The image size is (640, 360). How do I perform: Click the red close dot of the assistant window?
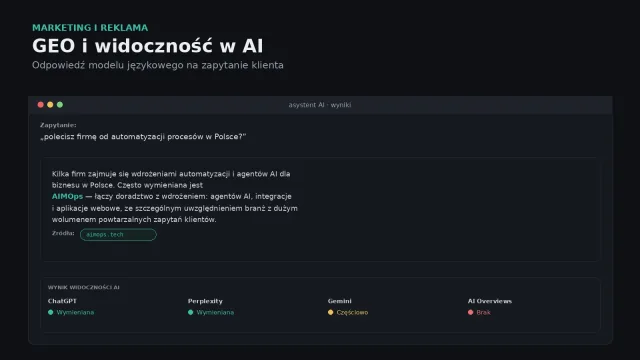pyautogui.click(x=40, y=105)
